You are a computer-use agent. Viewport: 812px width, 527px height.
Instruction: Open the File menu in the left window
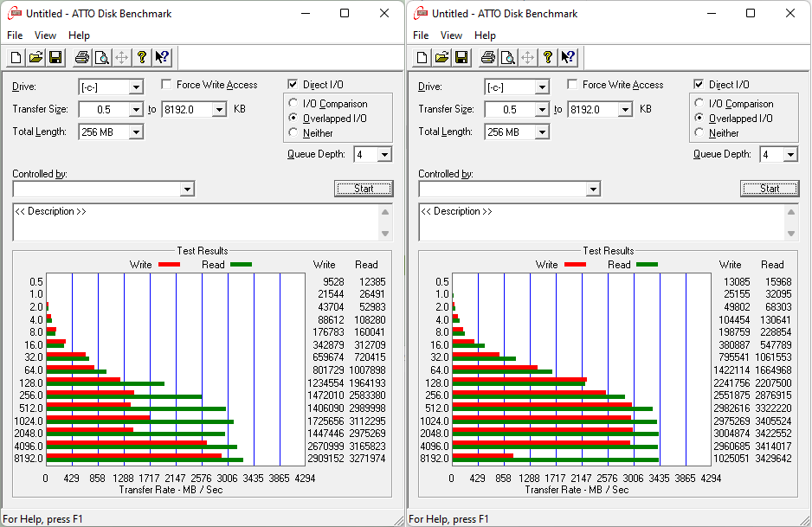click(x=15, y=35)
